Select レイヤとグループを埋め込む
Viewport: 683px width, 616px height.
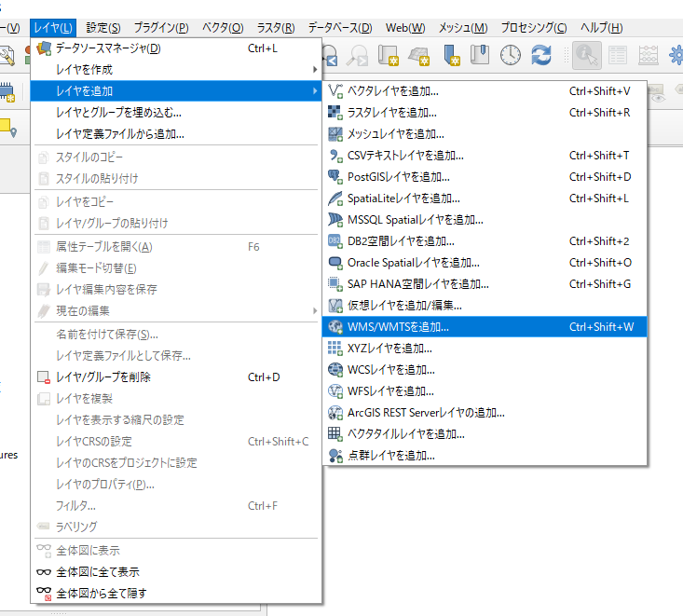(x=176, y=113)
